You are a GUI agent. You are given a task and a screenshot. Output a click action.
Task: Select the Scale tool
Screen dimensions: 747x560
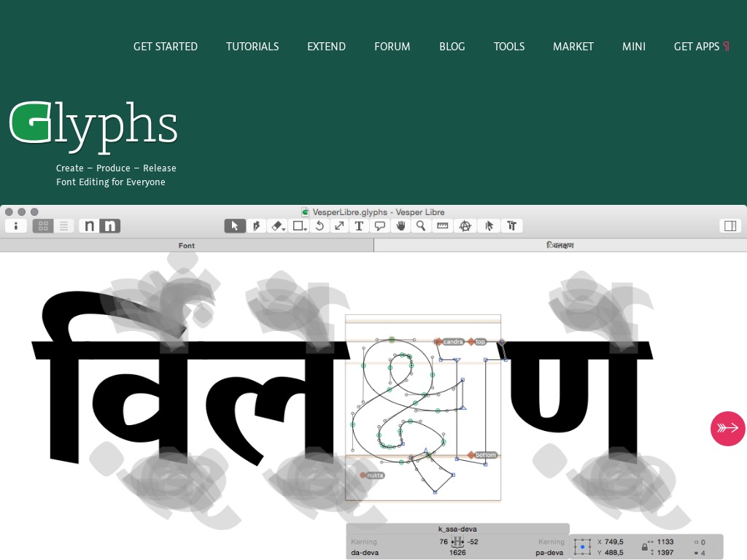point(340,226)
